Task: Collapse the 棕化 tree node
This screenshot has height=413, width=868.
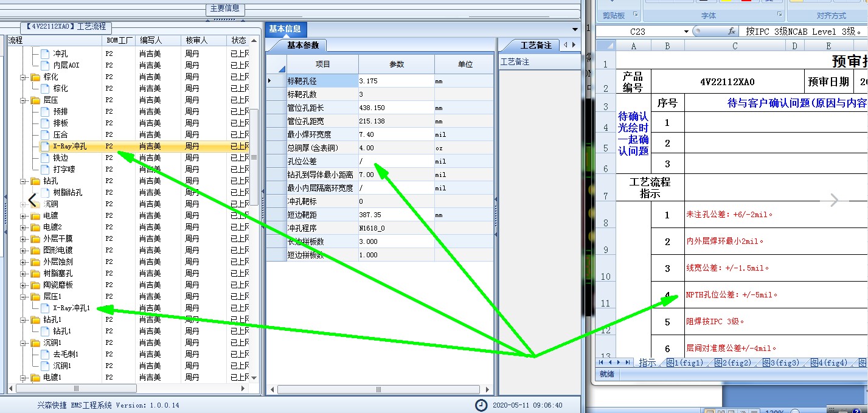Action: tap(24, 77)
